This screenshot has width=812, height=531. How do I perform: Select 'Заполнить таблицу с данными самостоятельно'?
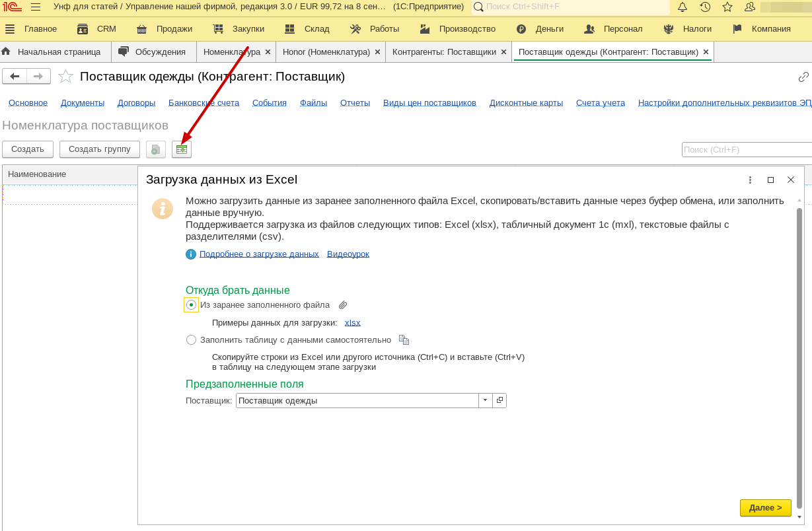point(191,340)
